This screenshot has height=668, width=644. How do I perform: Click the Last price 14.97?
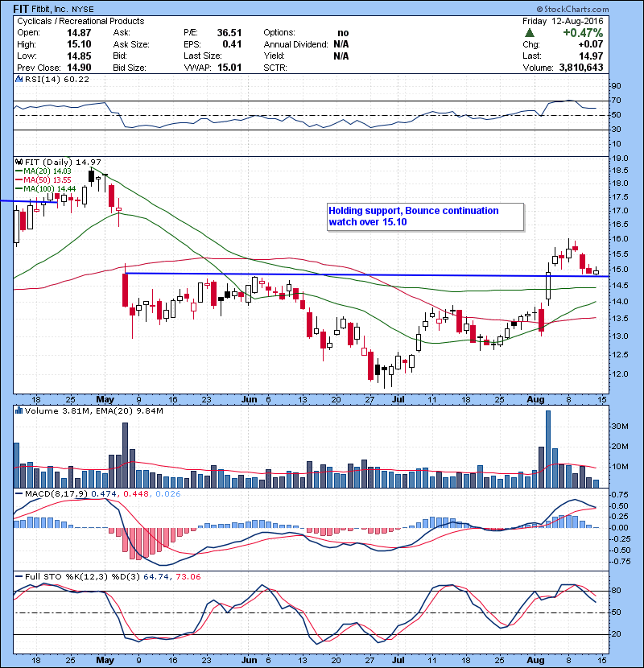click(591, 56)
